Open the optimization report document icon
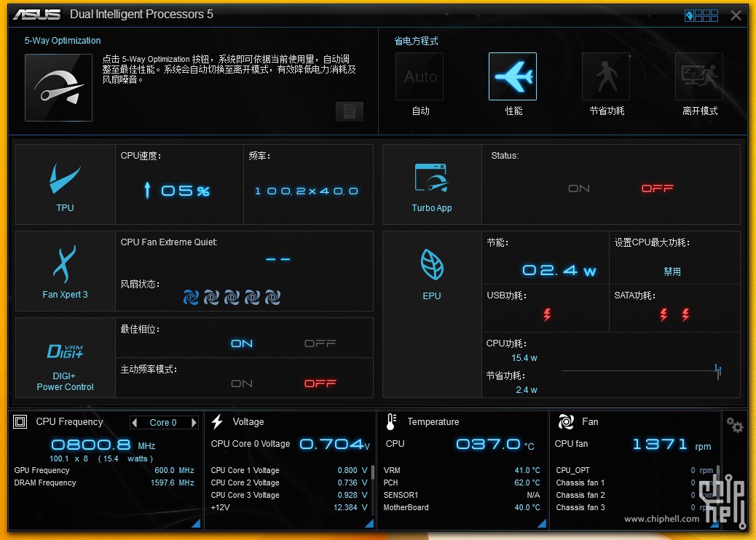Viewport: 756px width, 540px height. point(349,111)
